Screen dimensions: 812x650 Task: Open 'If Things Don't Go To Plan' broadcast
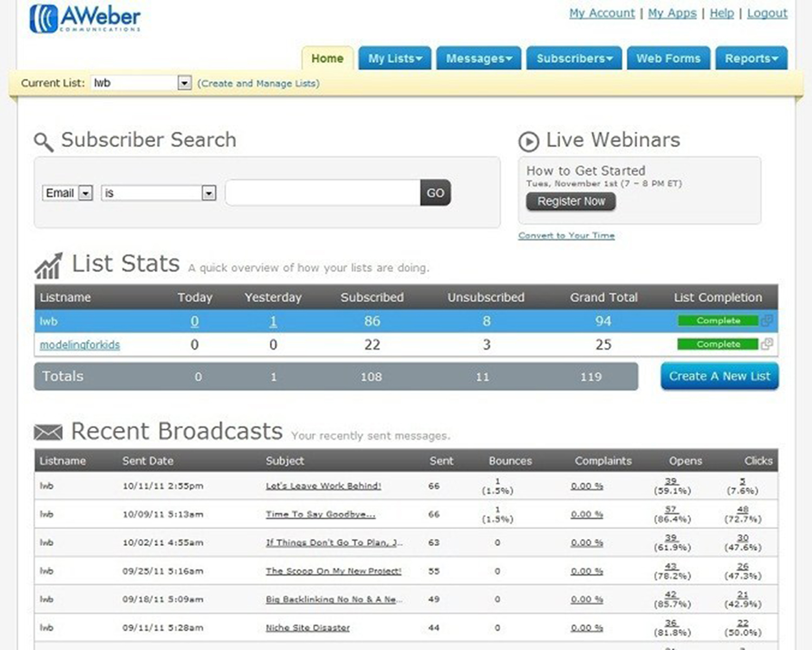[x=334, y=542]
